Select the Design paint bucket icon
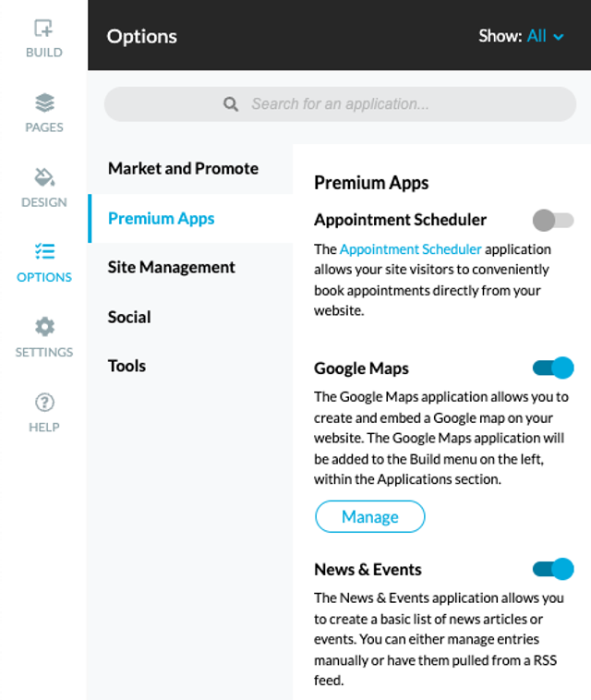The image size is (591, 700). (x=44, y=177)
